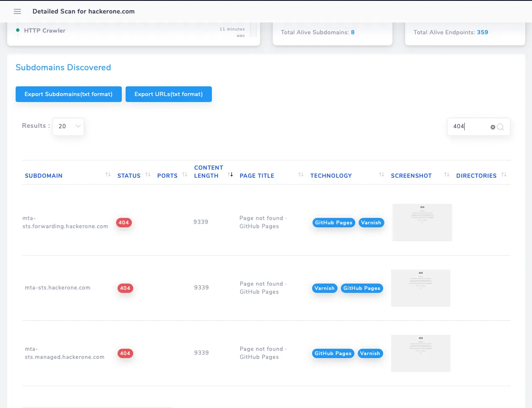Sort the table by Directories column
This screenshot has width=532, height=408.
coord(504,174)
